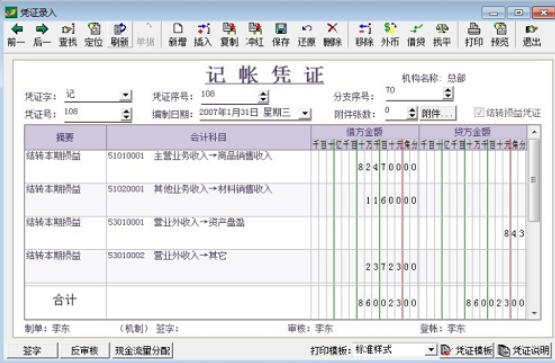Click the 合计 total row label
The image size is (555, 363).
65,300
